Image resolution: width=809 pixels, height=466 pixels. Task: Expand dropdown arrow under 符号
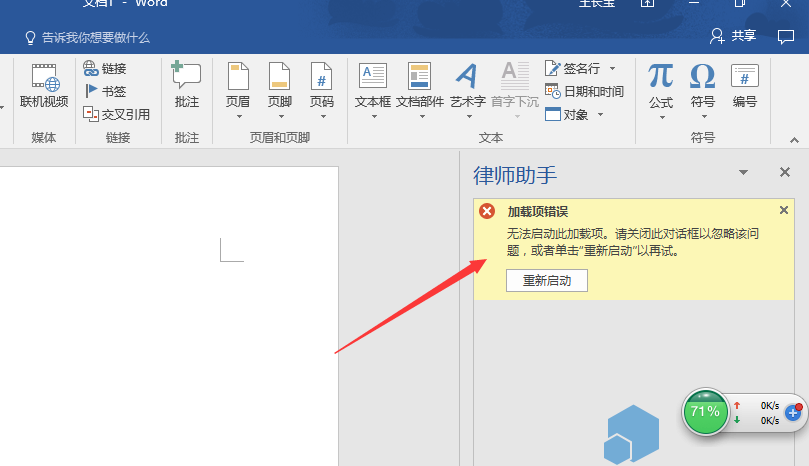[x=704, y=117]
